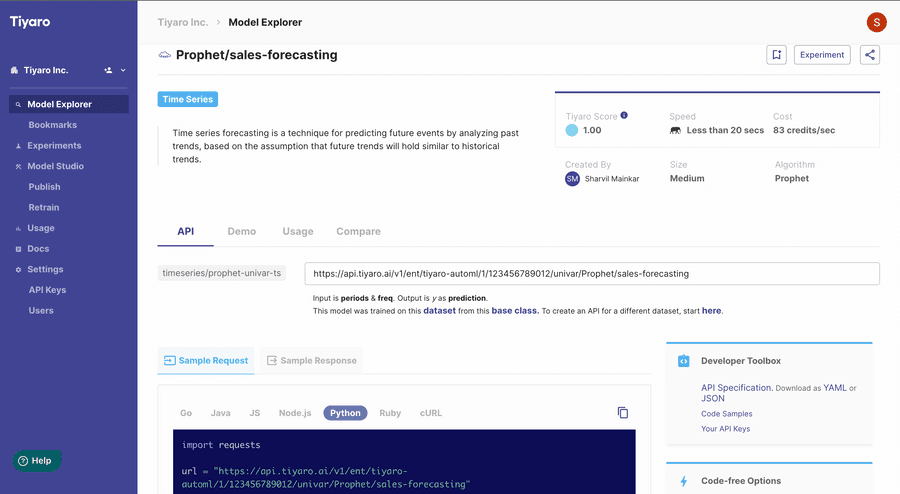Screen dimensions: 900x494
Task: Choose the Go language sample
Action: pyautogui.click(x=186, y=413)
